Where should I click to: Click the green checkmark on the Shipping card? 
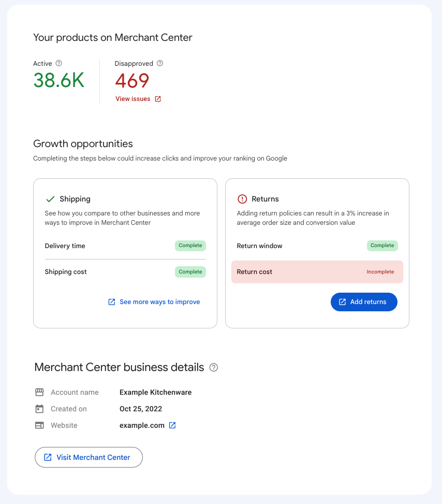tap(50, 198)
